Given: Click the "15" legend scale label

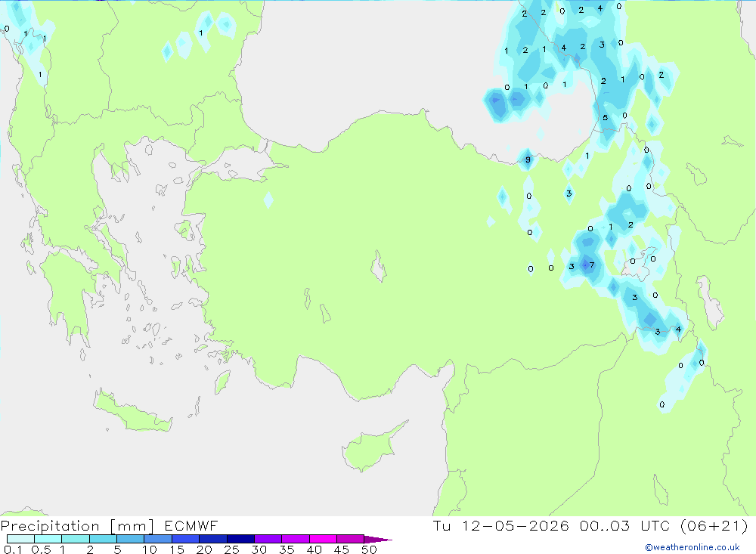Looking at the screenshot, I should 177,549.
